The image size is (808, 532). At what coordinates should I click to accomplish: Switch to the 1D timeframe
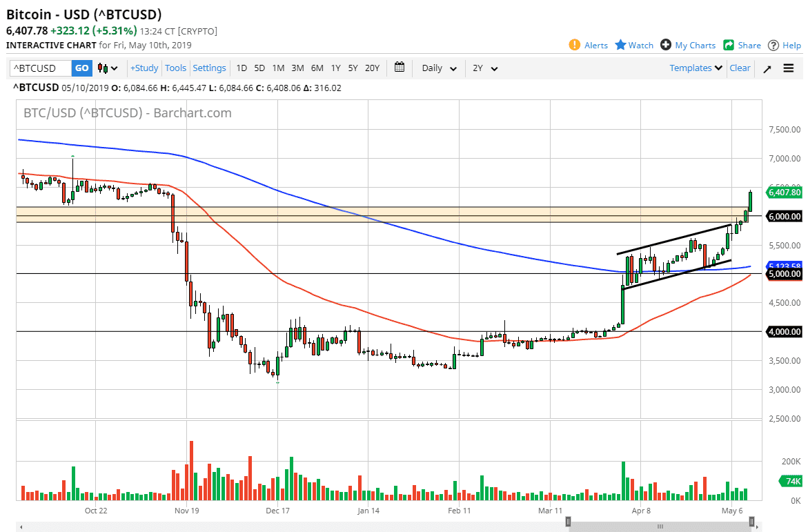242,68
